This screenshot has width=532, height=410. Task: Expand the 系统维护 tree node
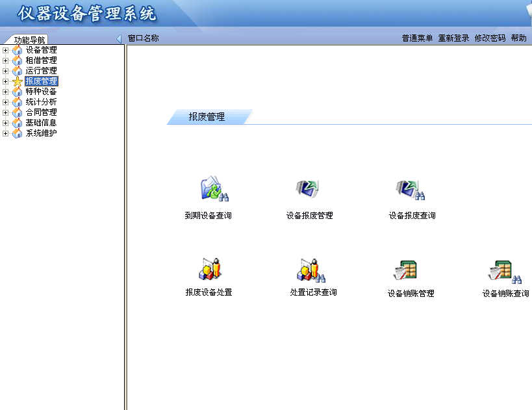5,133
